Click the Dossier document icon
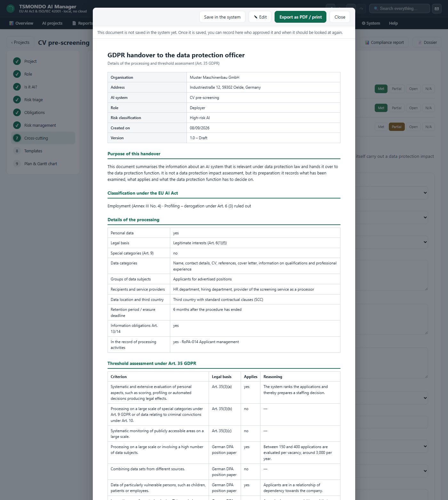Image resolution: width=448 pixels, height=500 pixels. point(420,42)
